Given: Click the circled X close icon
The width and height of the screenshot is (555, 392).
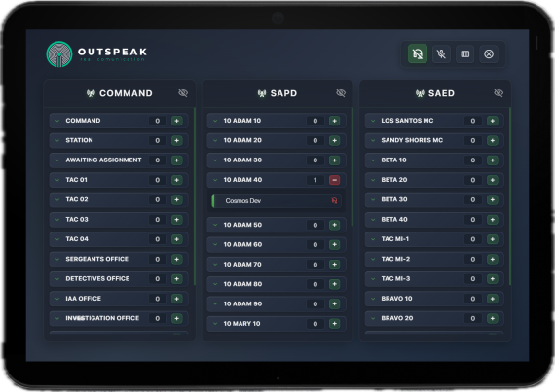Looking at the screenshot, I should [x=489, y=54].
